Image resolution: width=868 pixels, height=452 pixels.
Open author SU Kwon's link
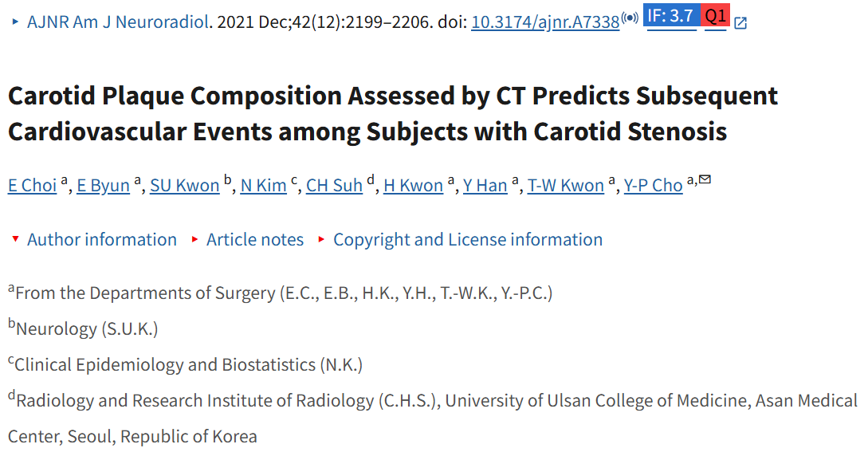(x=185, y=186)
